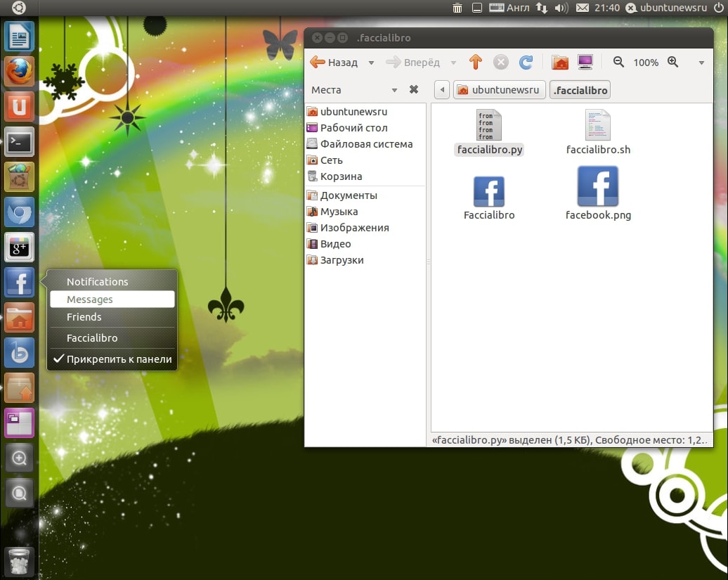
Task: Open Сеть in Places sidebar
Action: 365,160
